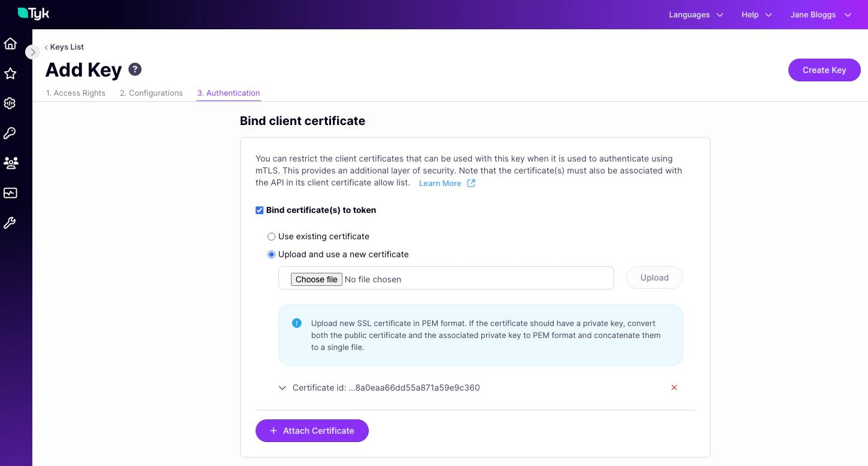Open the Users section via the people icon
Image resolution: width=868 pixels, height=466 pixels.
click(x=10, y=163)
